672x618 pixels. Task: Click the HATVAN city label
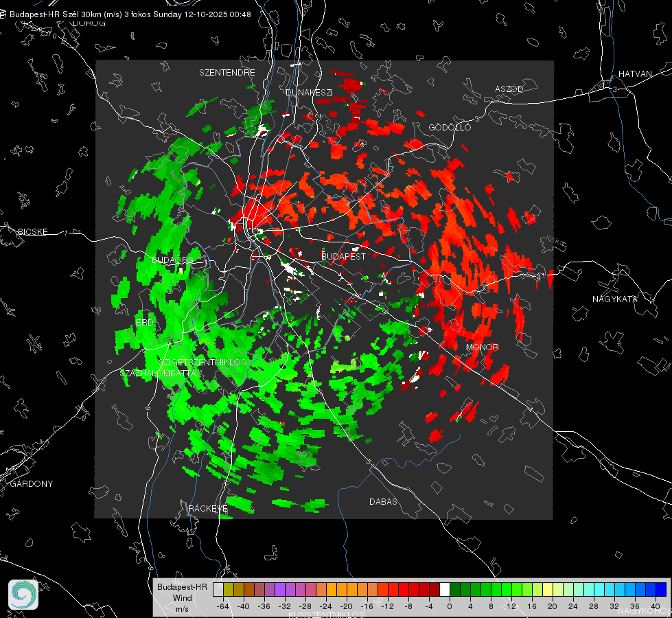(635, 74)
